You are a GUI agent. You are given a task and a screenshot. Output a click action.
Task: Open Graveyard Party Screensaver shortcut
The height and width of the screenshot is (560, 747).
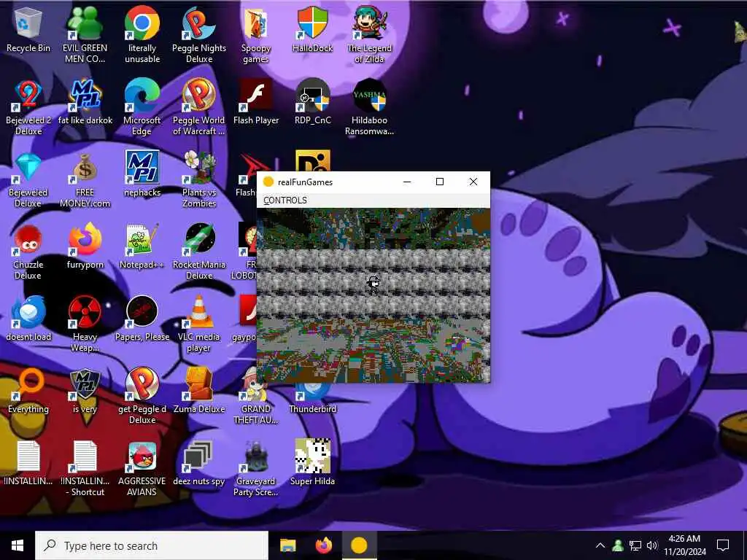coord(256,469)
